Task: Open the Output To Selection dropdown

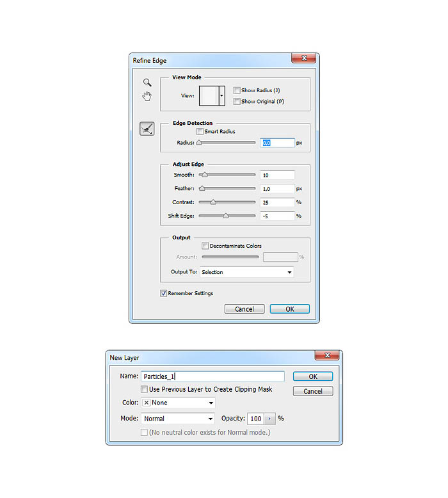Action: 246,272
